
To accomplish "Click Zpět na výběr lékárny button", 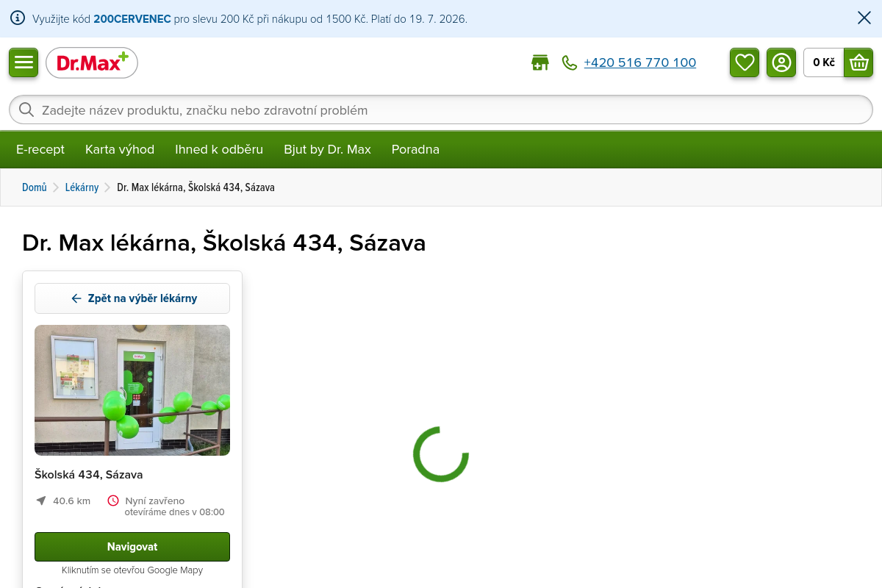I will (132, 298).
